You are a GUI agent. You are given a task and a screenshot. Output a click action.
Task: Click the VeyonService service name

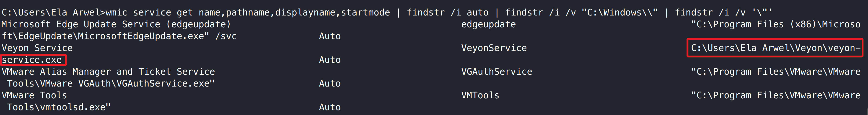(x=494, y=48)
